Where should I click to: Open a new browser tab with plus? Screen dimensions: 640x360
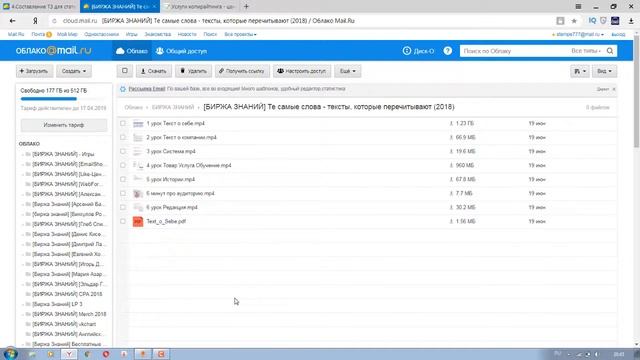pos(246,7)
